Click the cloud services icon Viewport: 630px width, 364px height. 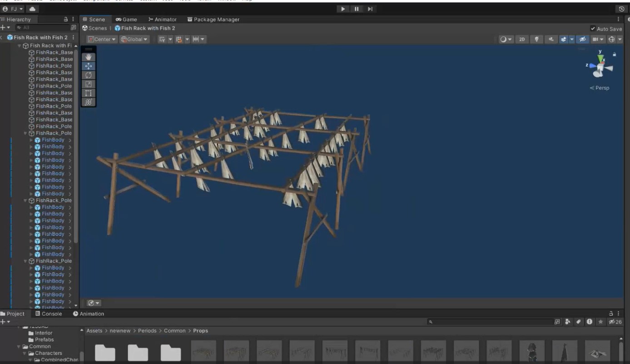tap(33, 9)
